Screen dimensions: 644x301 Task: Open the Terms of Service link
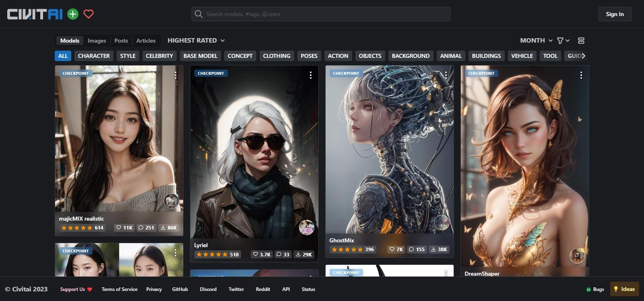click(120, 289)
